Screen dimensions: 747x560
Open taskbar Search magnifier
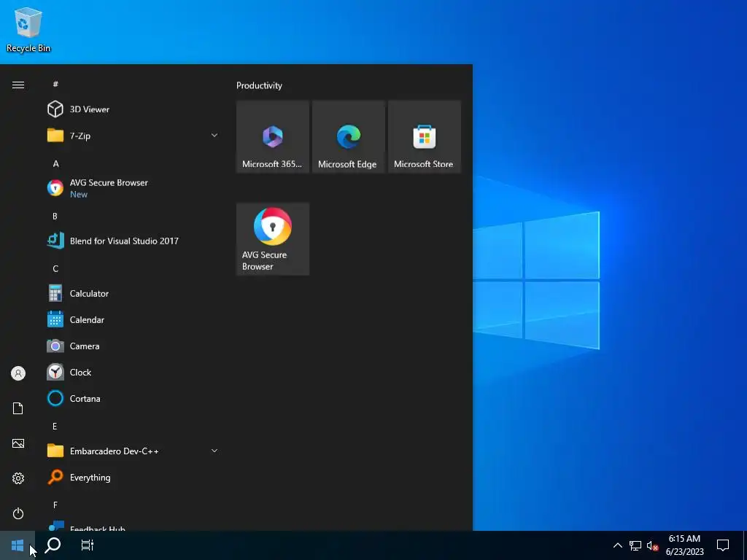53,545
